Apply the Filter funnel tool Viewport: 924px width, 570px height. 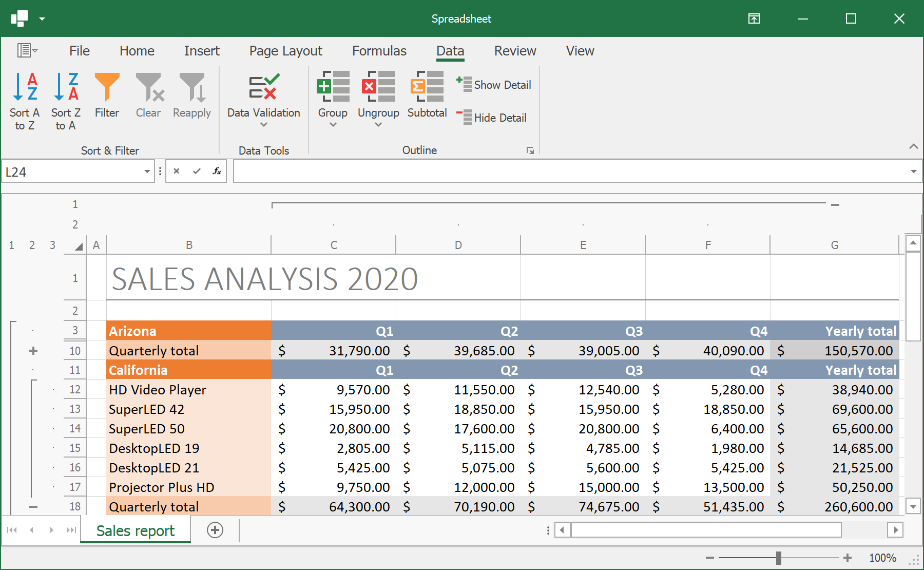pos(107,87)
